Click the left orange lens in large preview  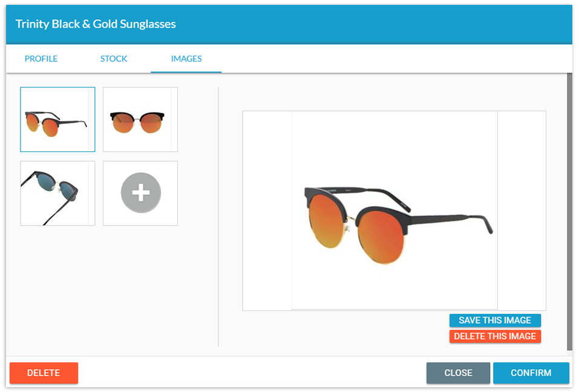[327, 221]
